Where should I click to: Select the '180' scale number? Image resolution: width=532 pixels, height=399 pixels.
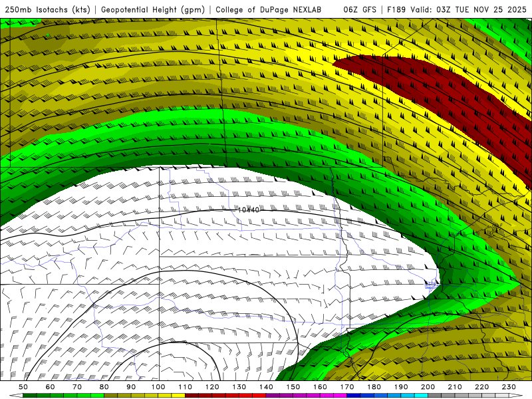click(x=374, y=387)
